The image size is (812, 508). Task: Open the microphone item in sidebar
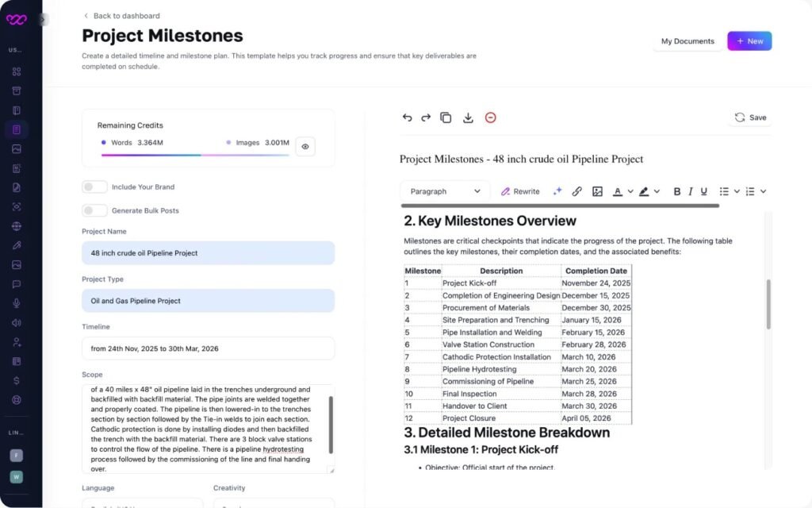[x=16, y=303]
